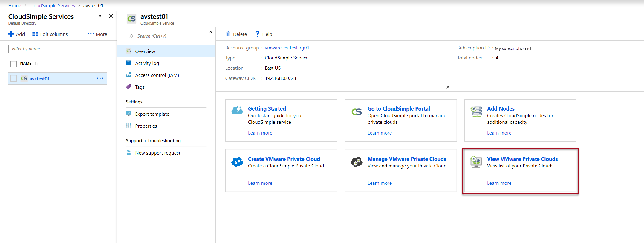Click Create VMware Private Cloud icon

coord(237,162)
